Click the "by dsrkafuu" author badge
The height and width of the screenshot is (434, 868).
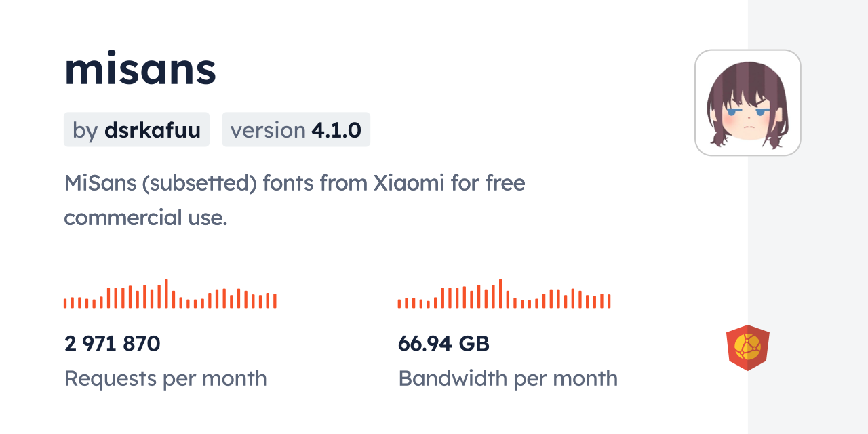click(136, 130)
